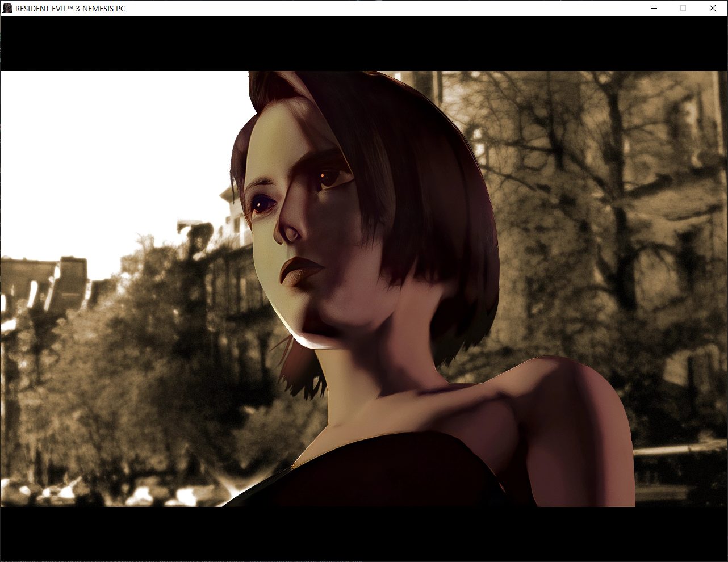Minimize the Resident Evil 3 window
This screenshot has height=562, width=728.
[654, 8]
